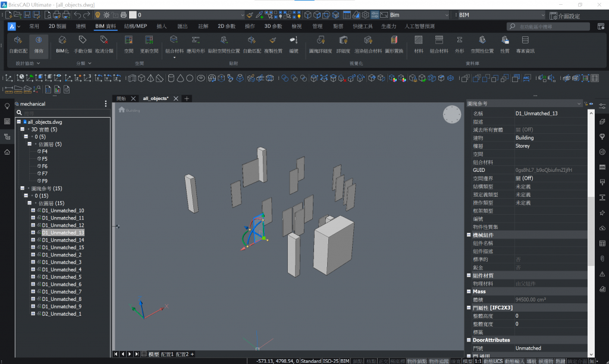Toggle 正交 ortho mode in status bar
Screen dimensions: 609x364
[384, 361]
